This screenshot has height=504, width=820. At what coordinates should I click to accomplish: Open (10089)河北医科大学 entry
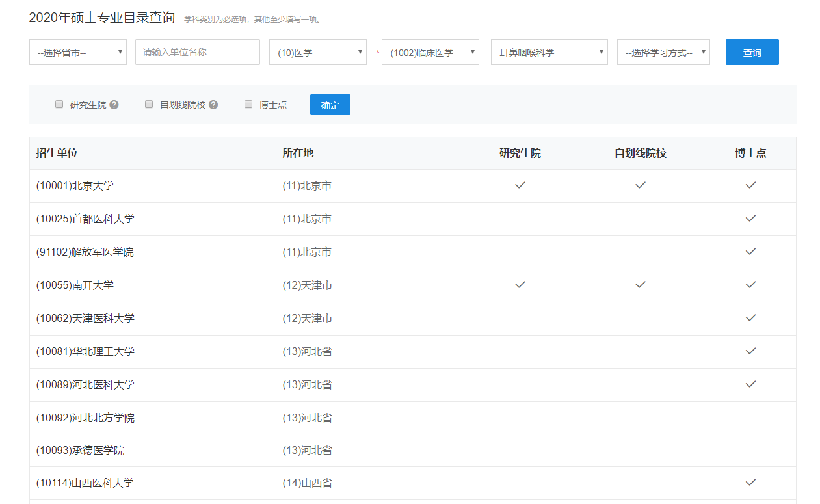pos(85,385)
